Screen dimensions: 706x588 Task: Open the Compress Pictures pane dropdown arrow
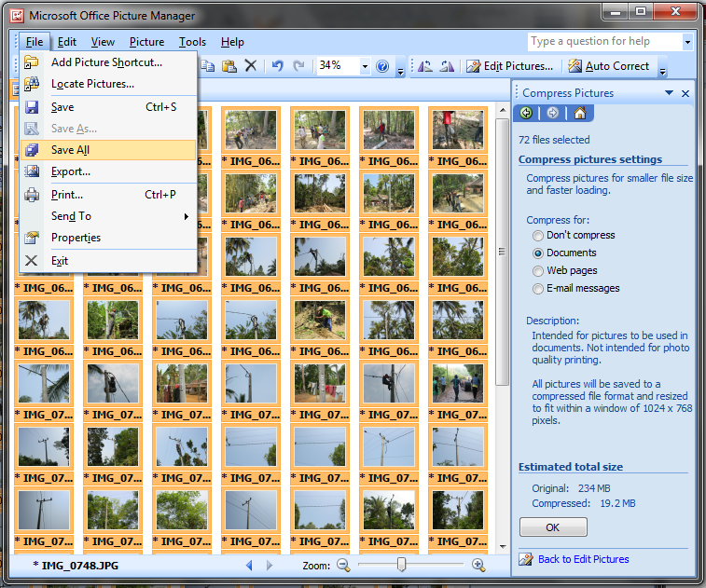[x=669, y=93]
